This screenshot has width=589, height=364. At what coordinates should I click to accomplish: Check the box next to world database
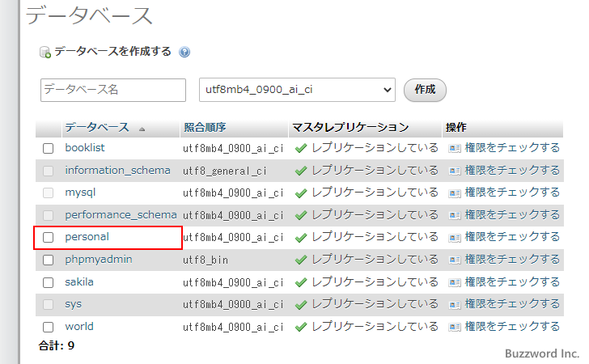[49, 327]
